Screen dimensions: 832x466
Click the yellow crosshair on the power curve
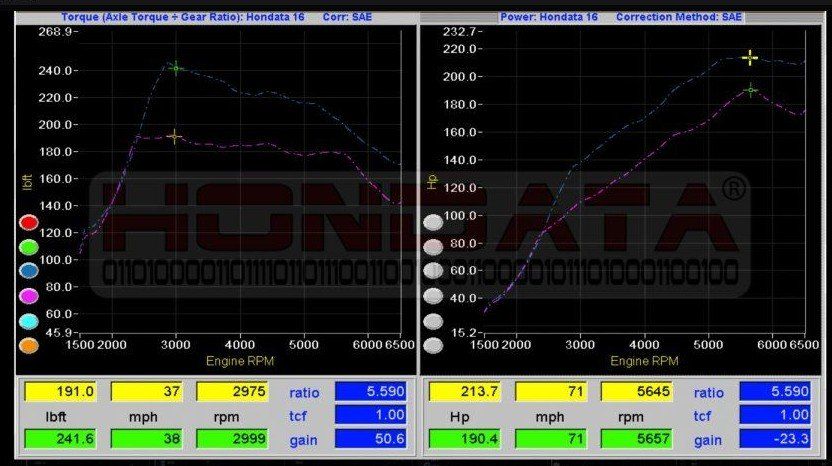point(750,57)
